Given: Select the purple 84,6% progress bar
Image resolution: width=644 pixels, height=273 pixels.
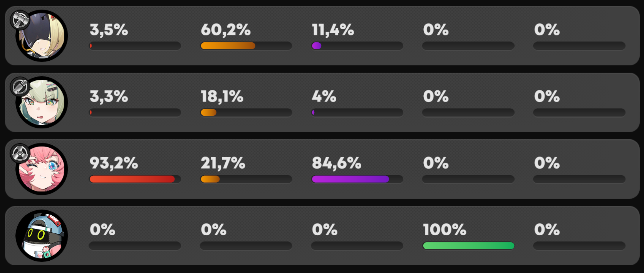Looking at the screenshot, I should [357, 179].
